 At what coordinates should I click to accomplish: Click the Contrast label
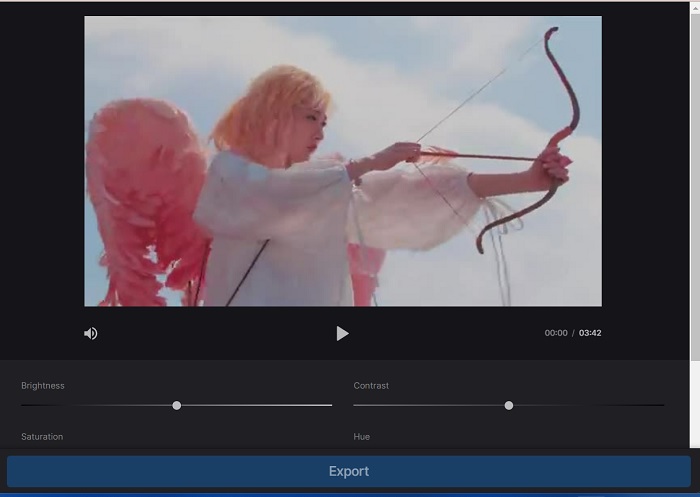click(x=371, y=386)
